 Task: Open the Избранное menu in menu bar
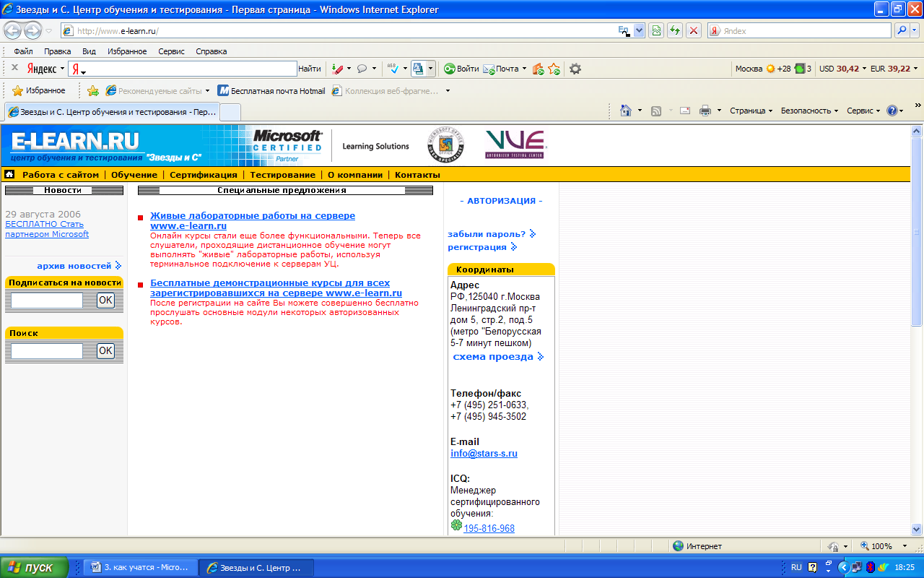(127, 51)
